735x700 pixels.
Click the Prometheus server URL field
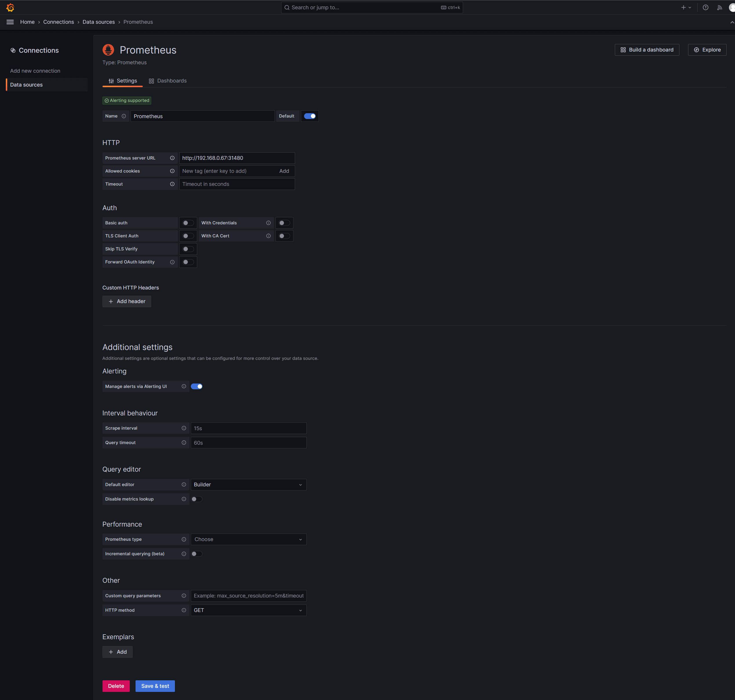237,158
